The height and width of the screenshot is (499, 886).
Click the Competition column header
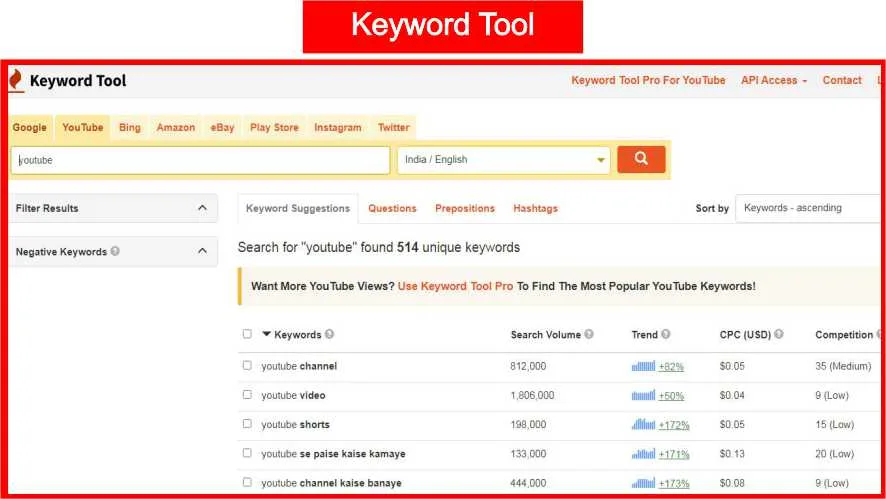click(x=844, y=335)
